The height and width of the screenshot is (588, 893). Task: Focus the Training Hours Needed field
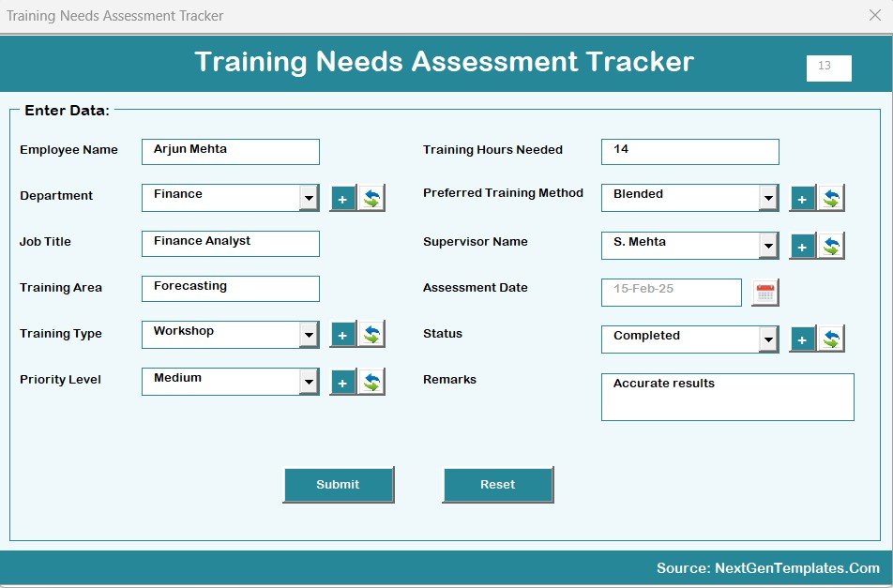tap(689, 152)
